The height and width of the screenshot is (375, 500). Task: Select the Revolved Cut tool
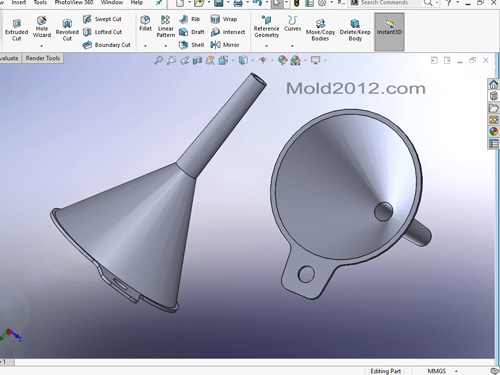pos(67,30)
